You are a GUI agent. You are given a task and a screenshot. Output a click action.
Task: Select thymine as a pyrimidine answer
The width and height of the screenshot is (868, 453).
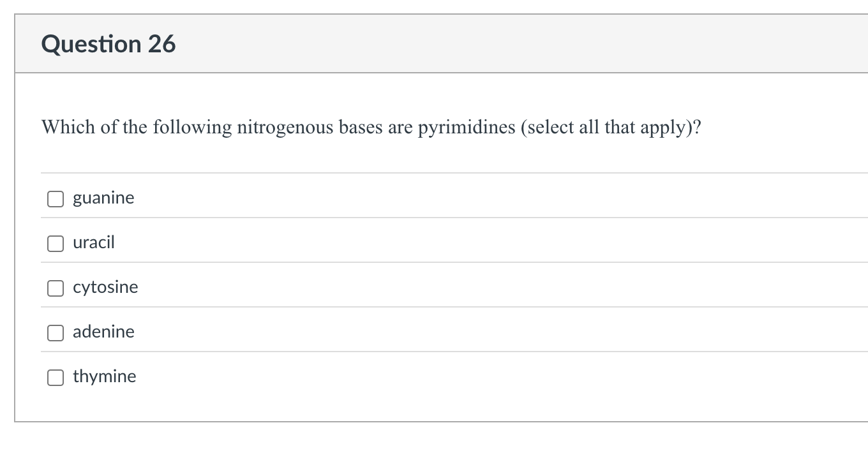click(x=55, y=377)
